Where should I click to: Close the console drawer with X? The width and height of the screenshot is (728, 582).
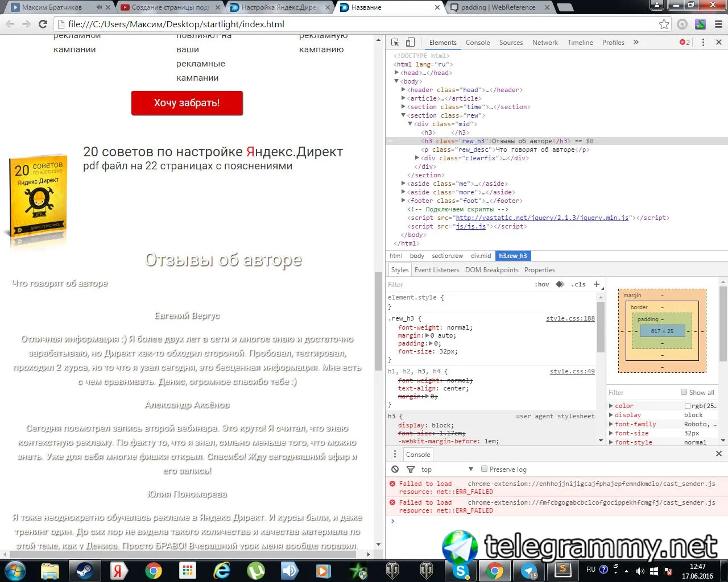[x=718, y=454]
